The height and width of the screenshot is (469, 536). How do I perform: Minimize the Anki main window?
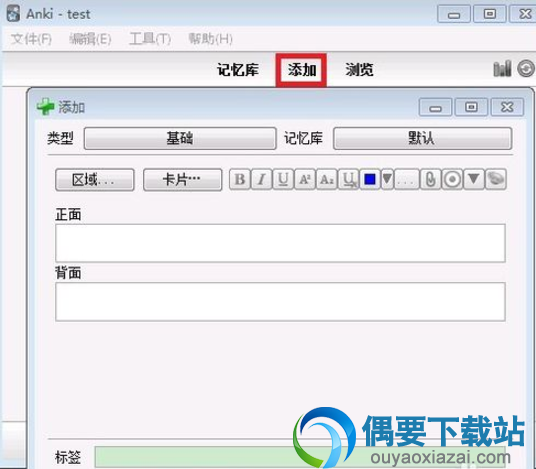coord(454,14)
